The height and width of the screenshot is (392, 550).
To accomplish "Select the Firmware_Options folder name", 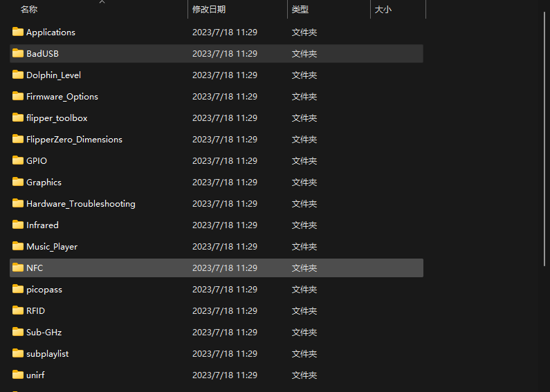I will pos(62,96).
